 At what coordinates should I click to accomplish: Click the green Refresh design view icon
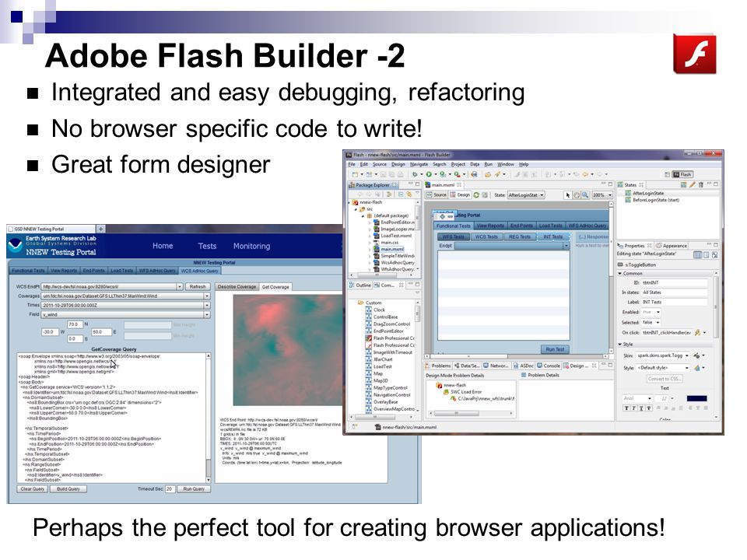(x=476, y=194)
